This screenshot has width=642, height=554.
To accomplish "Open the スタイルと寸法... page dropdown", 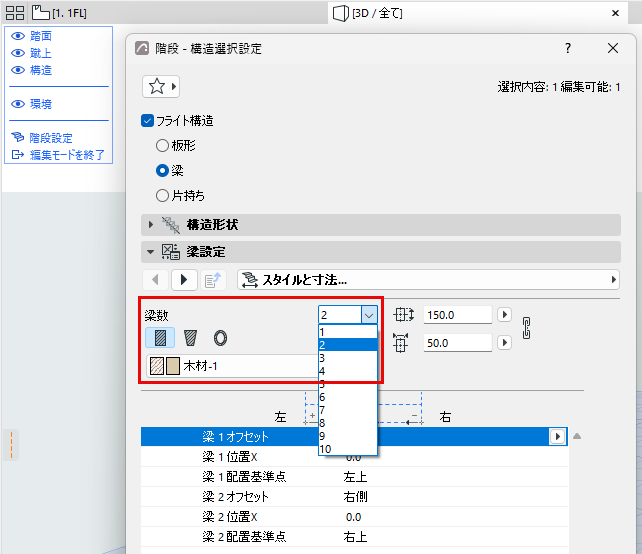I will tap(428, 280).
